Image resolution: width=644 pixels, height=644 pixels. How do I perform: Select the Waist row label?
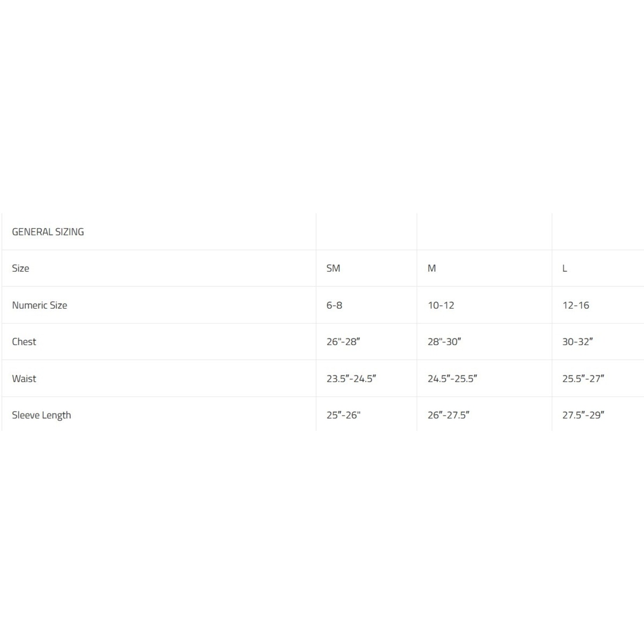24,379
